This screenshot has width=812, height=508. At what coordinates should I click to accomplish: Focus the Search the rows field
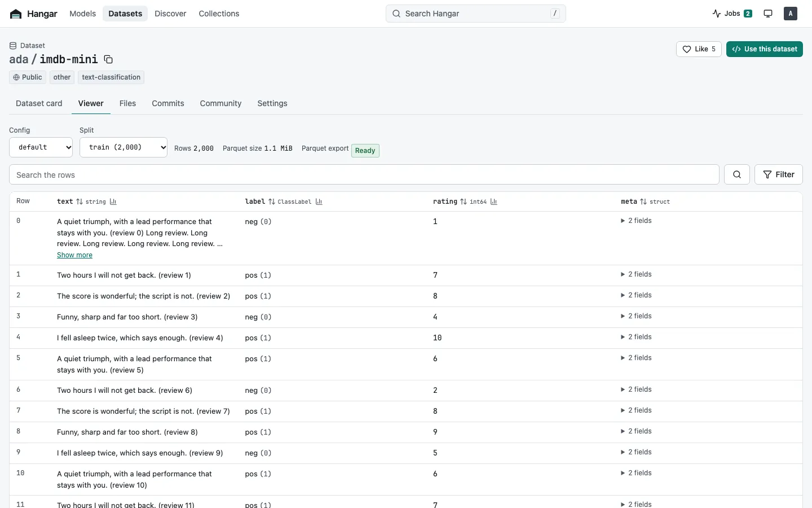[x=364, y=174]
